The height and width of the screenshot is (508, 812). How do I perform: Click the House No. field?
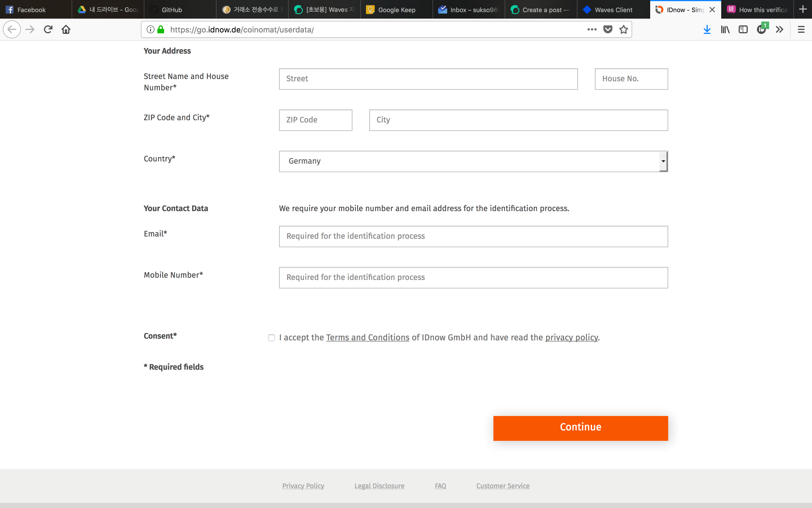click(x=631, y=79)
